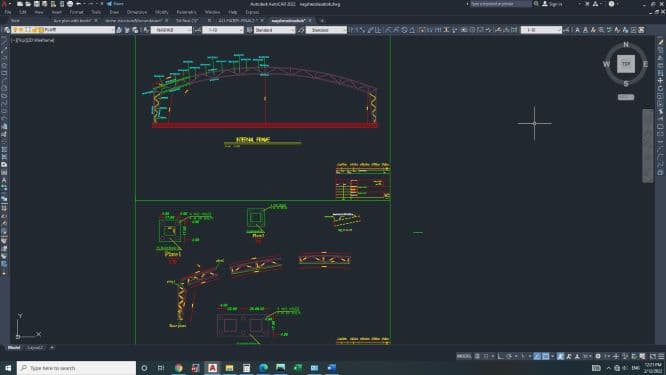Open the Parametric menu
This screenshot has height=375, width=666.
(x=186, y=12)
